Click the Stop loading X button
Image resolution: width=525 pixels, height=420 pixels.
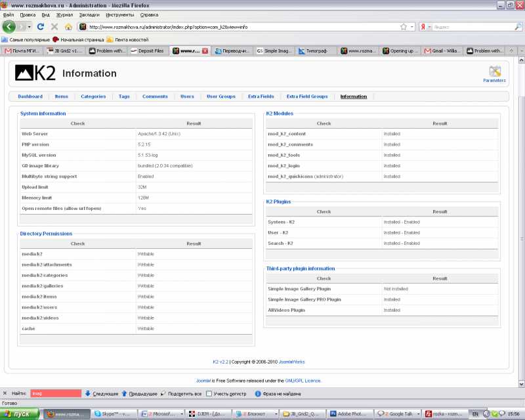(54, 27)
